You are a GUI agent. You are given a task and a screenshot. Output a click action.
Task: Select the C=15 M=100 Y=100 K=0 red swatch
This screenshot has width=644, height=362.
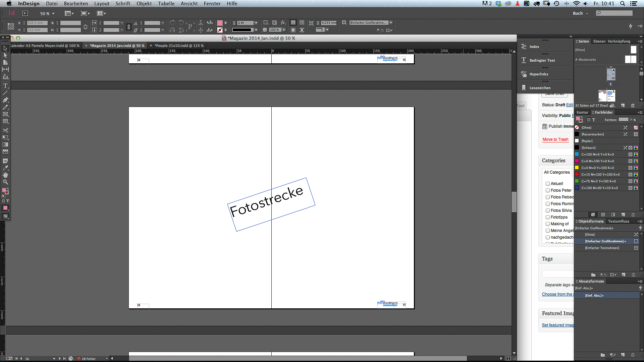pos(600,174)
